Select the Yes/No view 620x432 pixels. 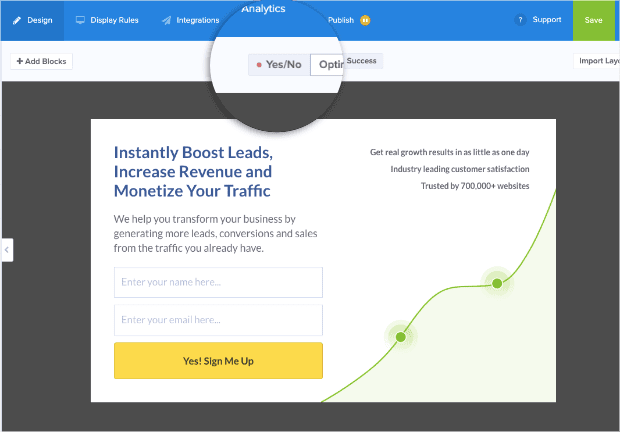[x=279, y=64]
